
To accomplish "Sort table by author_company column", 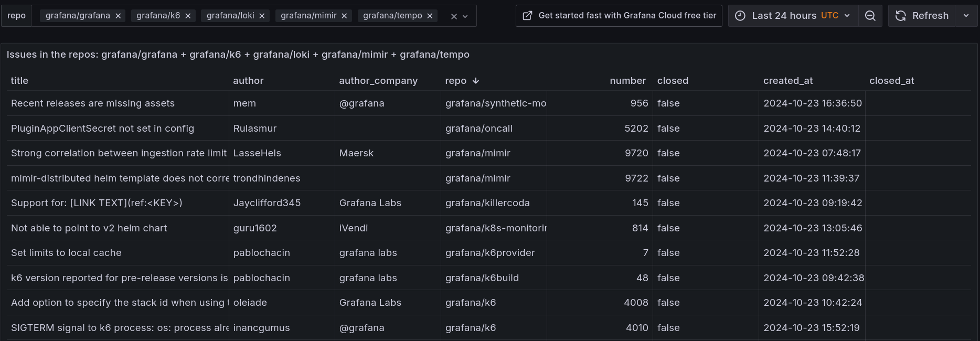I will [x=378, y=81].
